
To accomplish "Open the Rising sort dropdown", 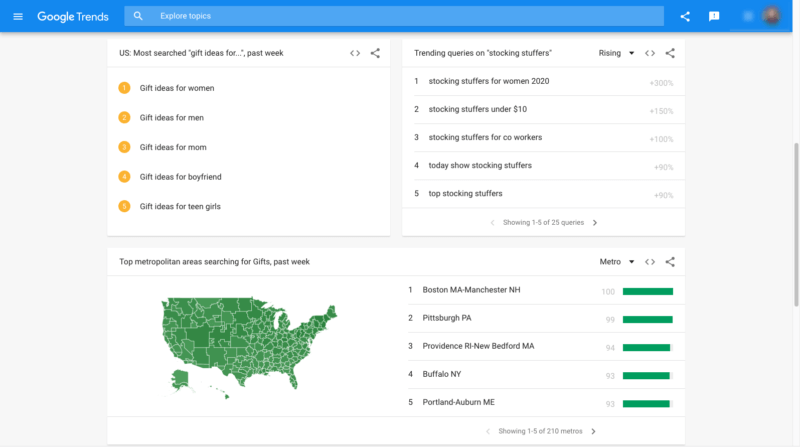I will coord(616,53).
